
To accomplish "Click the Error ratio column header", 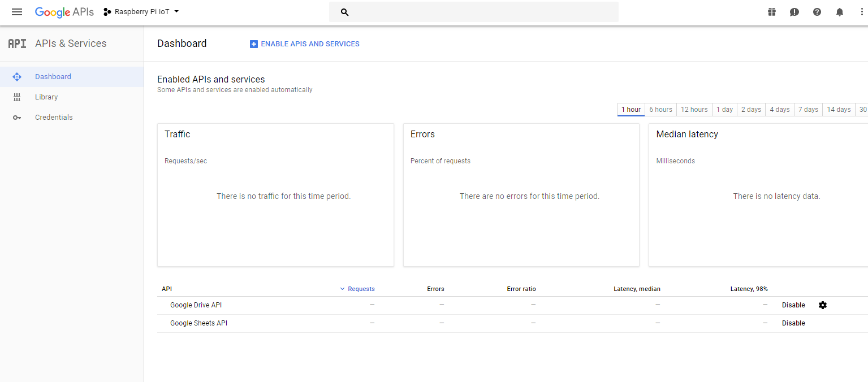I will click(x=521, y=289).
